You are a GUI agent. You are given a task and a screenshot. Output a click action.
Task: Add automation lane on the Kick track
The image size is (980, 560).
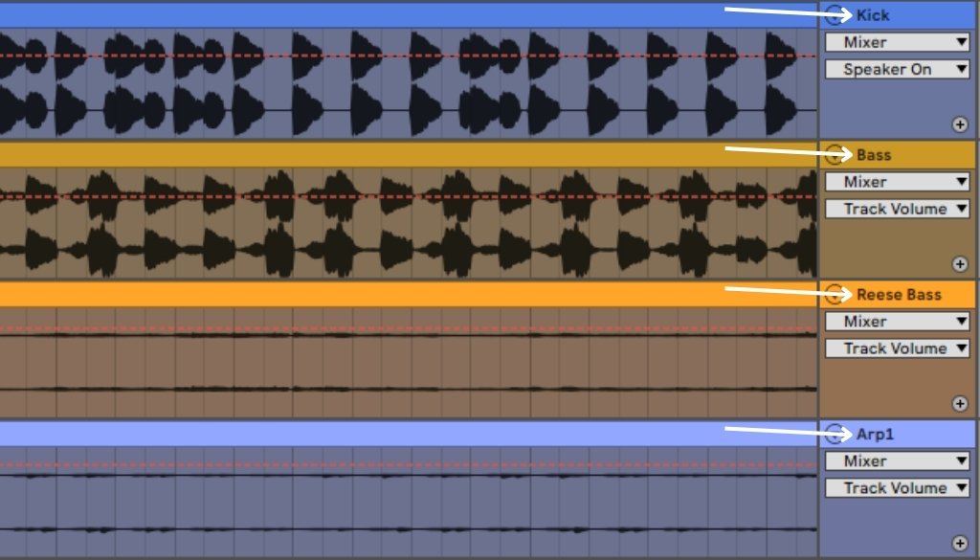click(960, 124)
